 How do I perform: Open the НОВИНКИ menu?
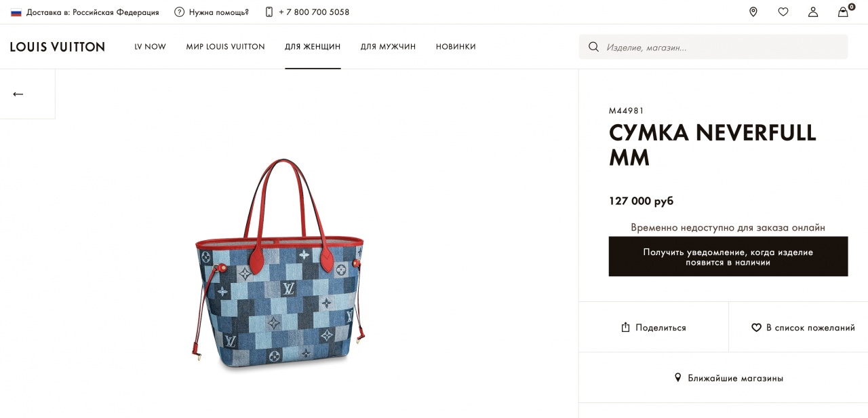(x=456, y=47)
